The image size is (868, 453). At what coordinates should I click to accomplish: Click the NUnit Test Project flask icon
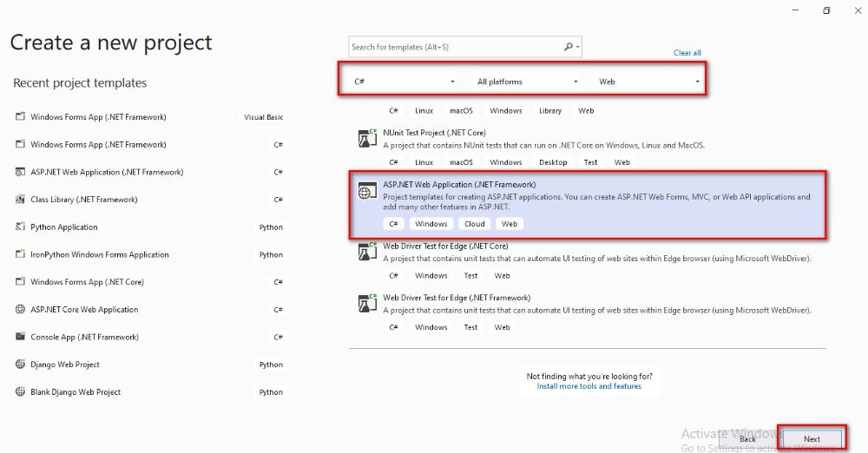click(x=367, y=139)
